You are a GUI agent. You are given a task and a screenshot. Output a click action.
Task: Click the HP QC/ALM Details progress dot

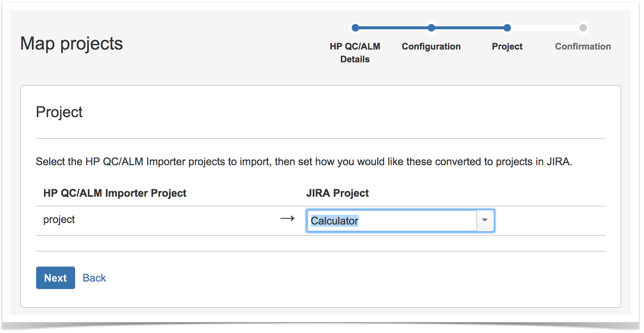(355, 28)
